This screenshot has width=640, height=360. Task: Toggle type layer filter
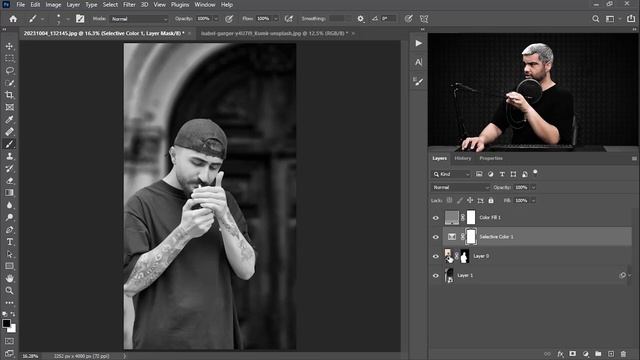pos(502,174)
